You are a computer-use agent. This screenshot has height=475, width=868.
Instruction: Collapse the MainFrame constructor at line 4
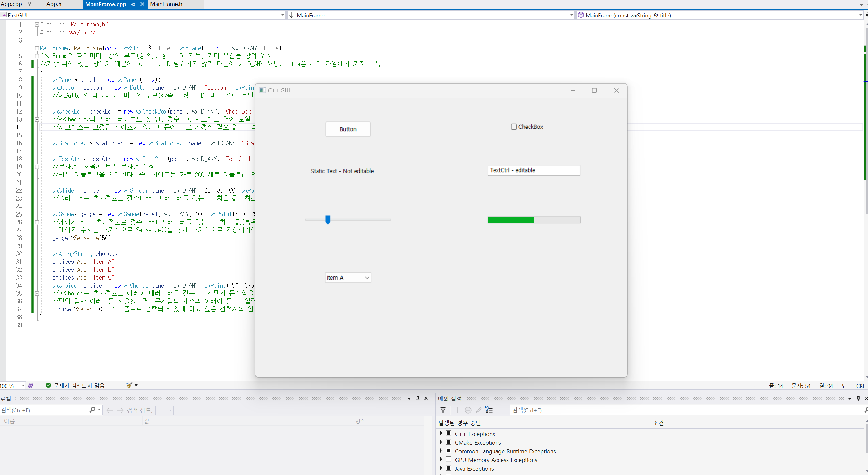click(x=37, y=48)
